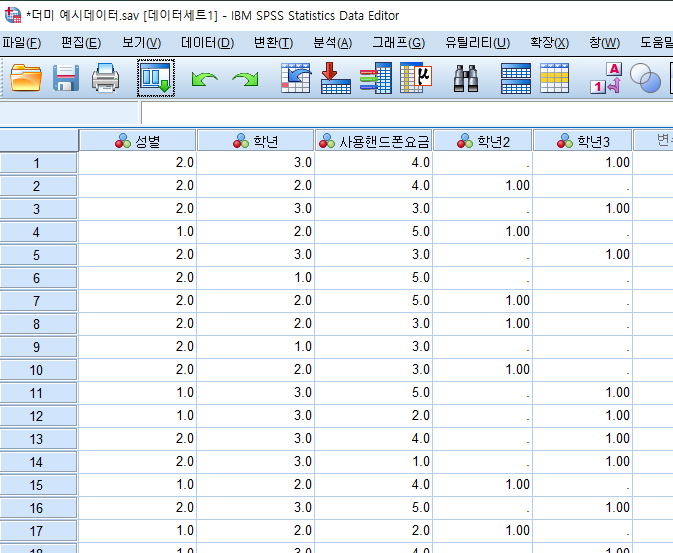Click the Print icon in toolbar
The width and height of the screenshot is (673, 553).
[x=105, y=78]
